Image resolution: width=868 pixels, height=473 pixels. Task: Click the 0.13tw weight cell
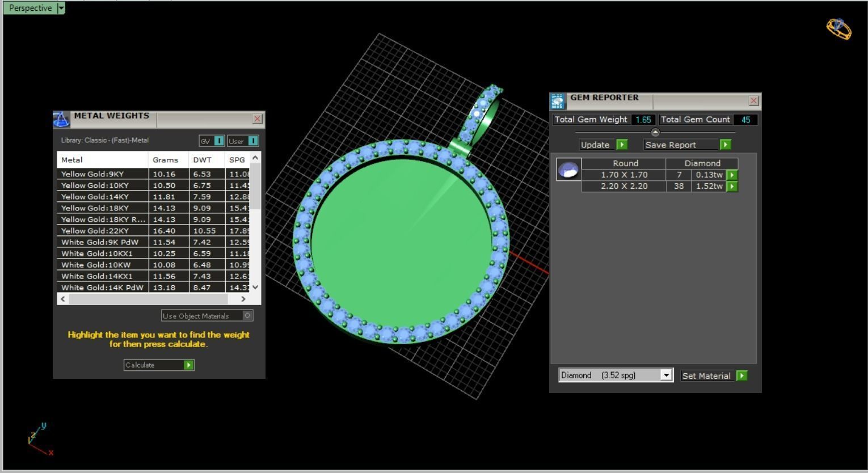[709, 175]
